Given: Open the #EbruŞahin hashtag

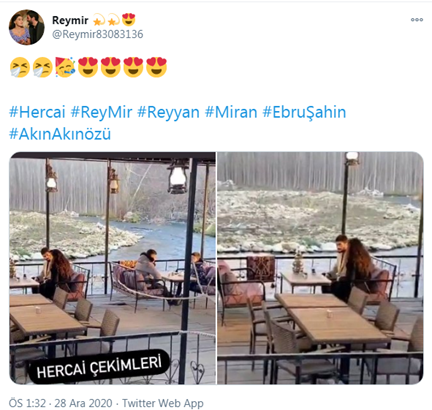Looking at the screenshot, I should point(304,112).
